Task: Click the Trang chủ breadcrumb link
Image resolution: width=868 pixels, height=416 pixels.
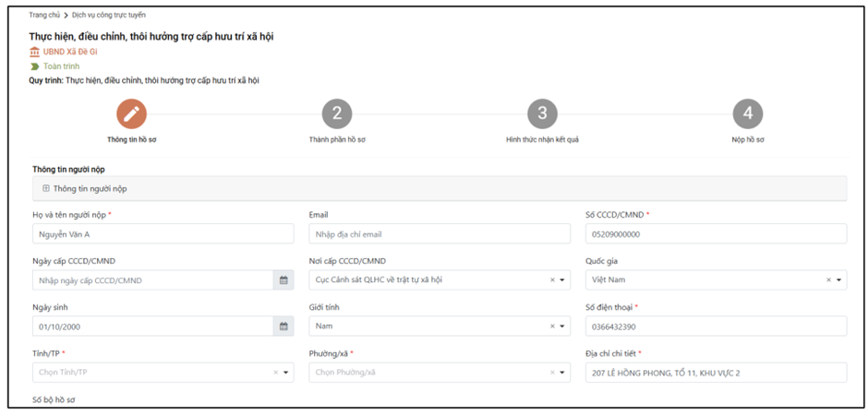Action: tap(43, 16)
